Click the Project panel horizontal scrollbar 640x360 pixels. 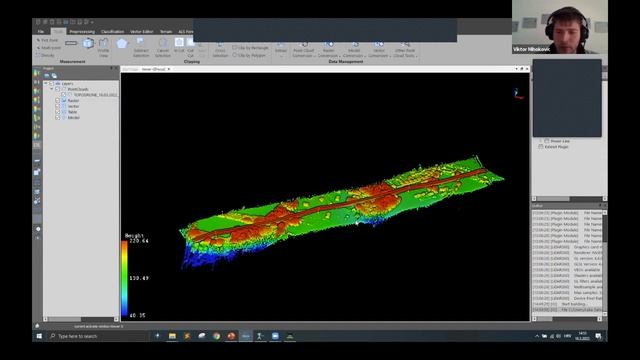click(x=81, y=319)
